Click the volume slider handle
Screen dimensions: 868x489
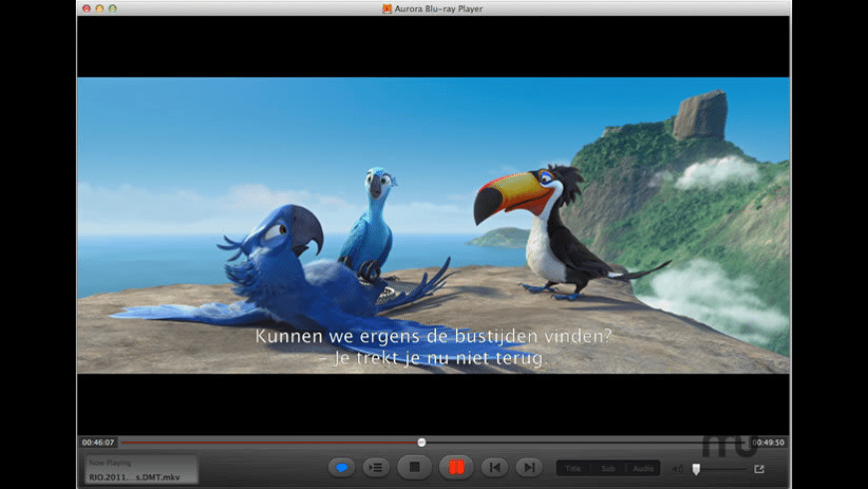(696, 469)
